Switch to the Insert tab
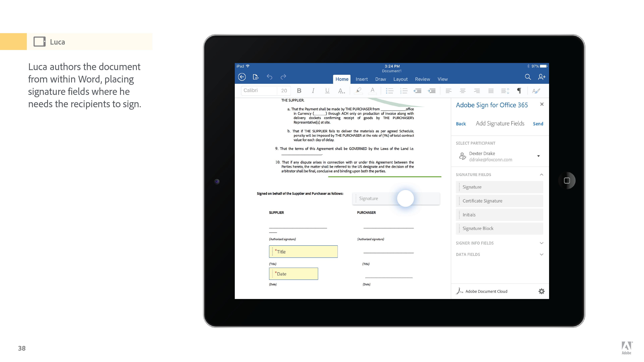This screenshot has height=362, width=644. (x=362, y=79)
